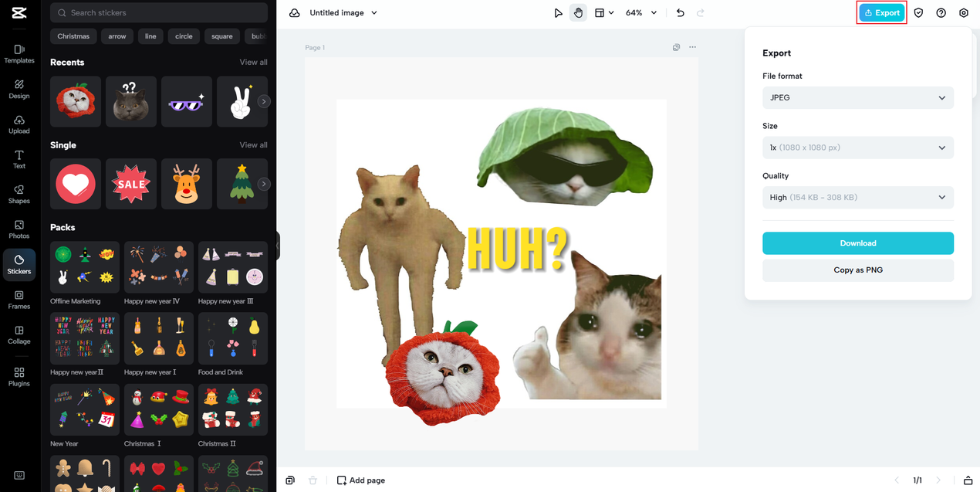Viewport: 980px width, 492px height.
Task: Add the red heart sticker
Action: click(x=76, y=184)
